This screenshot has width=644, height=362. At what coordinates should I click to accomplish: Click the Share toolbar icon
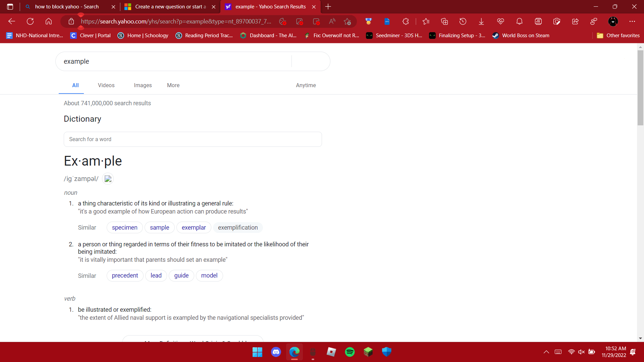pyautogui.click(x=575, y=21)
